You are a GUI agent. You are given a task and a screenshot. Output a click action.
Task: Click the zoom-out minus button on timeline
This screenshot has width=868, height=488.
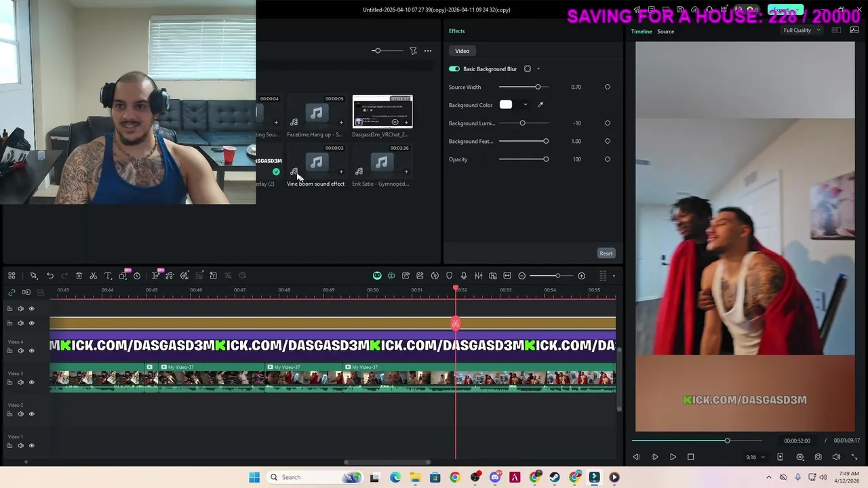click(x=521, y=276)
